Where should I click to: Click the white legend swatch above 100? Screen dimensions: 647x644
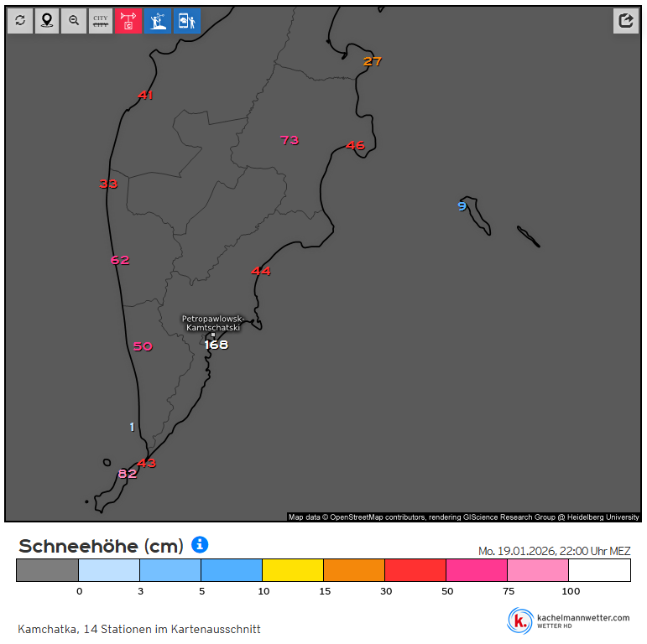point(599,570)
